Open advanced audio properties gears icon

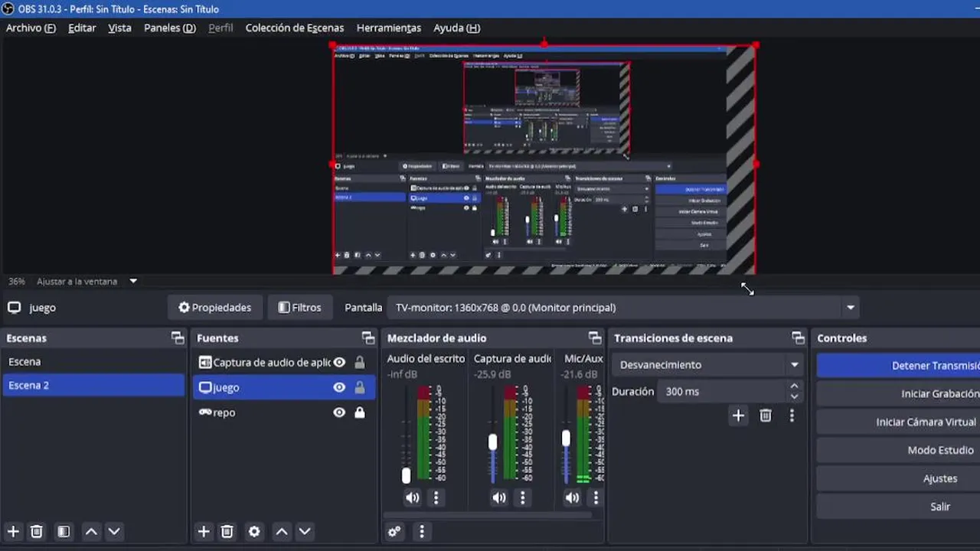click(394, 531)
